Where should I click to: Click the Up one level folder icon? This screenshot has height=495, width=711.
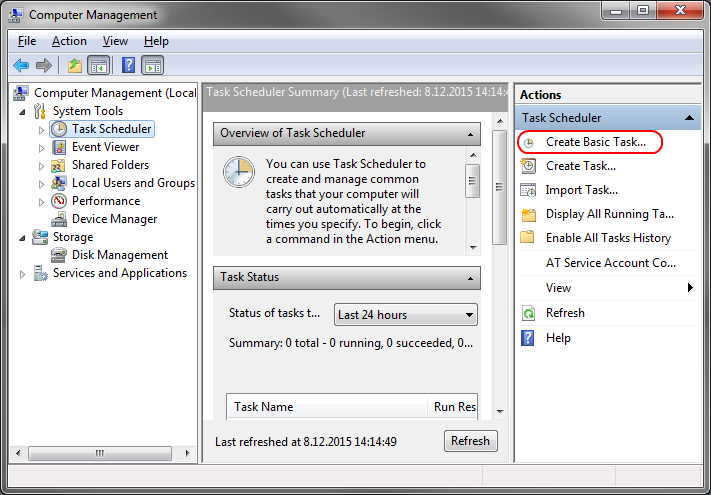pyautogui.click(x=74, y=66)
